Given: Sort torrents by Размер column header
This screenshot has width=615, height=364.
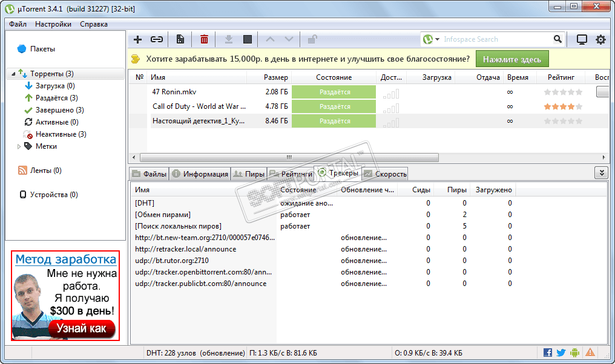Looking at the screenshot, I should [x=269, y=77].
